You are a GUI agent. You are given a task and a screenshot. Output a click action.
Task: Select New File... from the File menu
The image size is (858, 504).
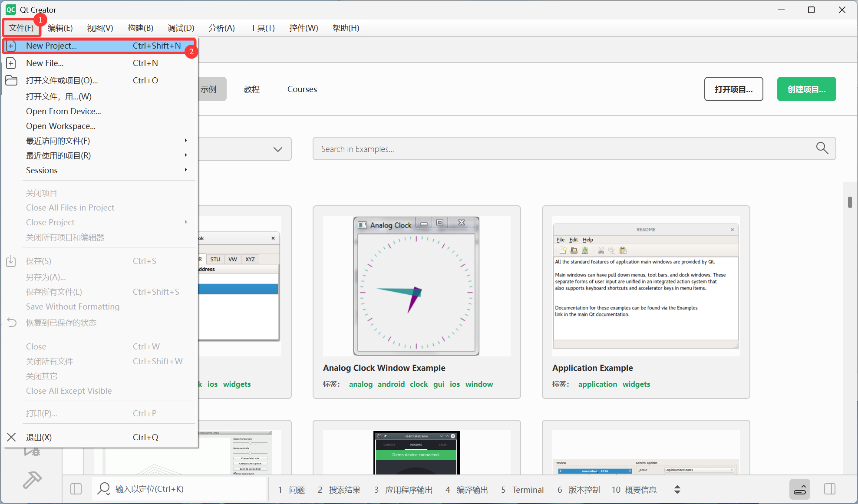click(x=100, y=63)
